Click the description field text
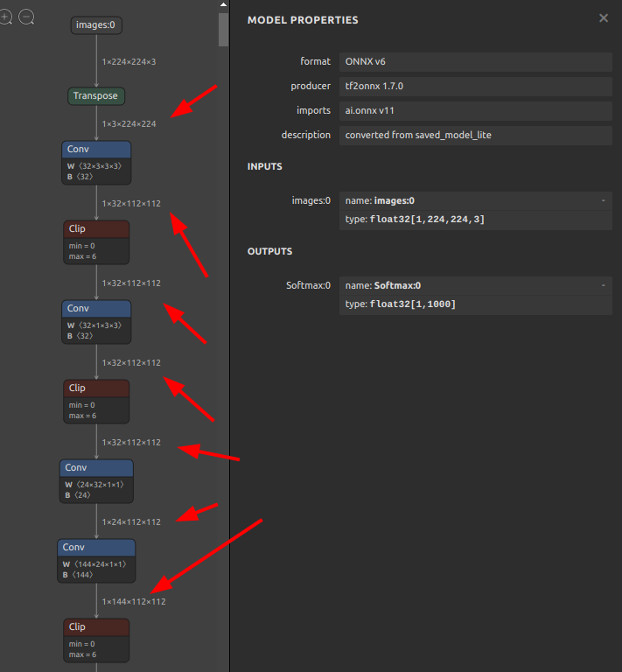 tap(475, 136)
